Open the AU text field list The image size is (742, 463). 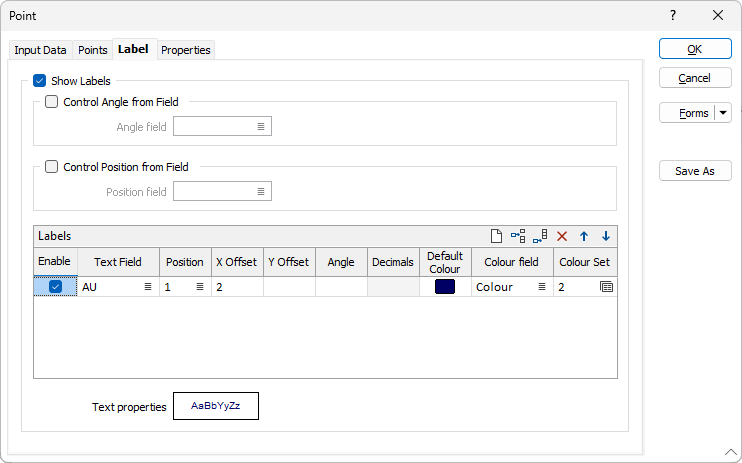point(148,287)
